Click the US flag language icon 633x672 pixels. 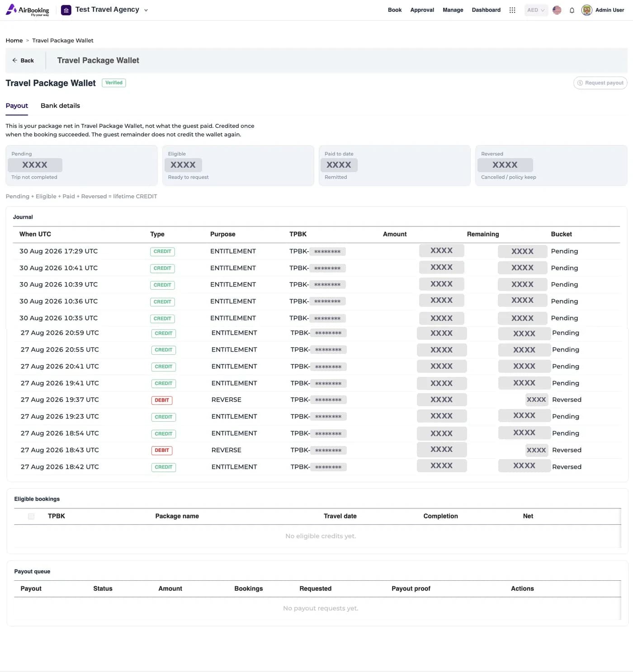click(x=557, y=10)
